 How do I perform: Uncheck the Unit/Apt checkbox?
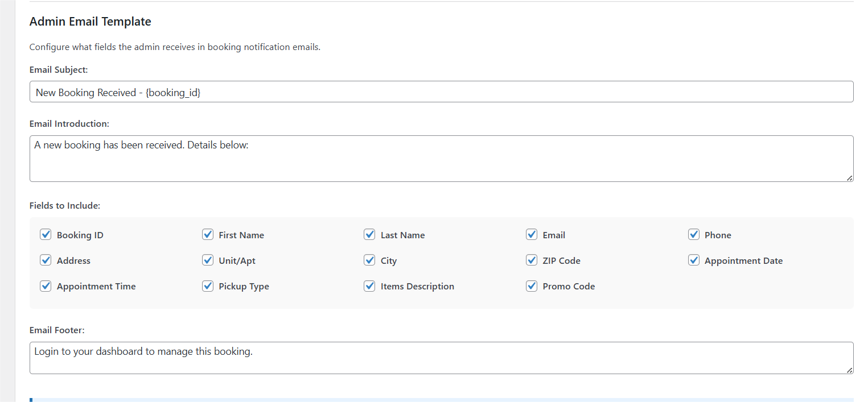click(208, 260)
